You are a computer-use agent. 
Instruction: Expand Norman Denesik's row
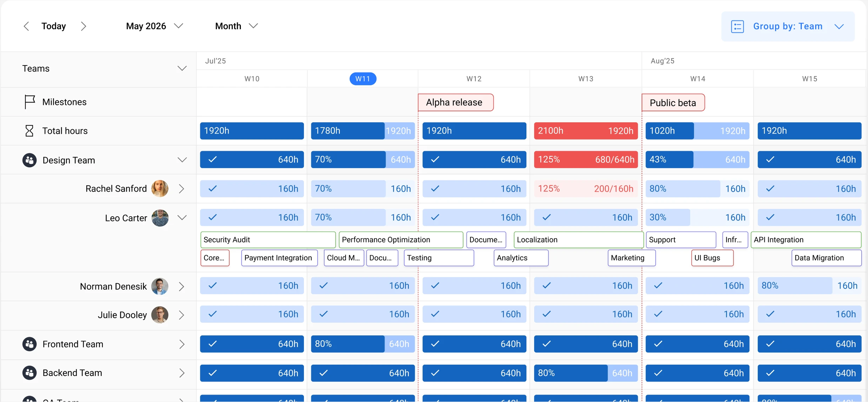point(182,286)
